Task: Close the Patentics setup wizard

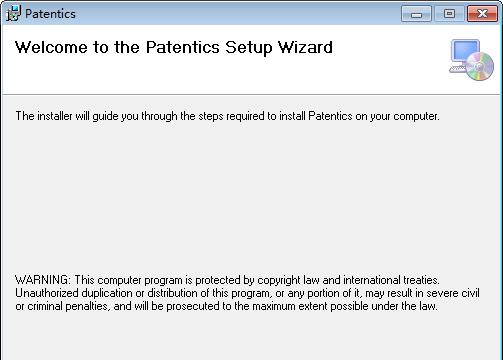Action: [482, 14]
